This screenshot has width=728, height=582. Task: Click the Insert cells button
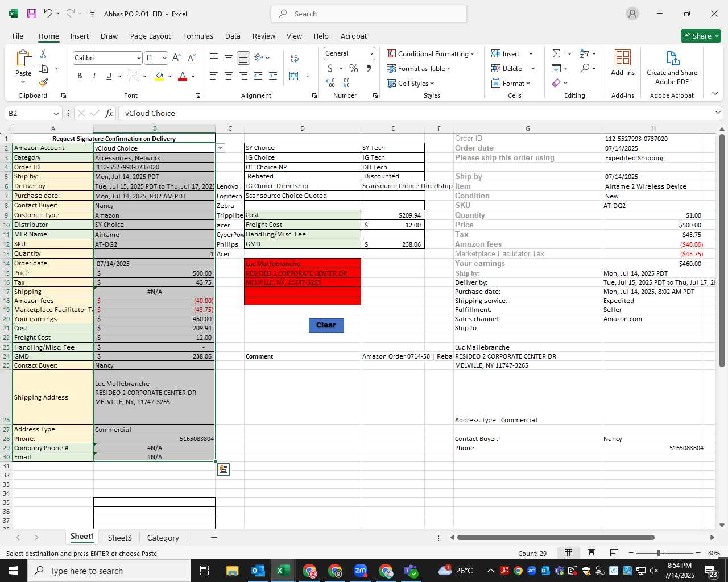[x=506, y=53]
